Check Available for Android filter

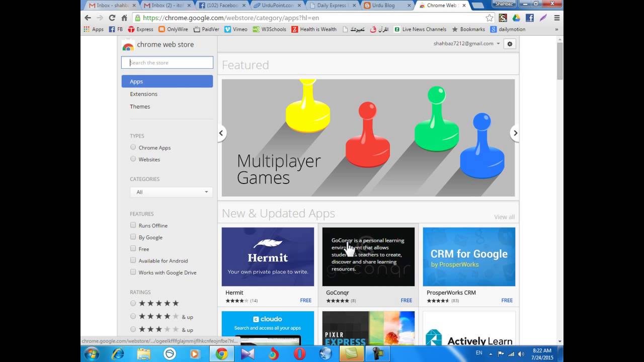[133, 260]
